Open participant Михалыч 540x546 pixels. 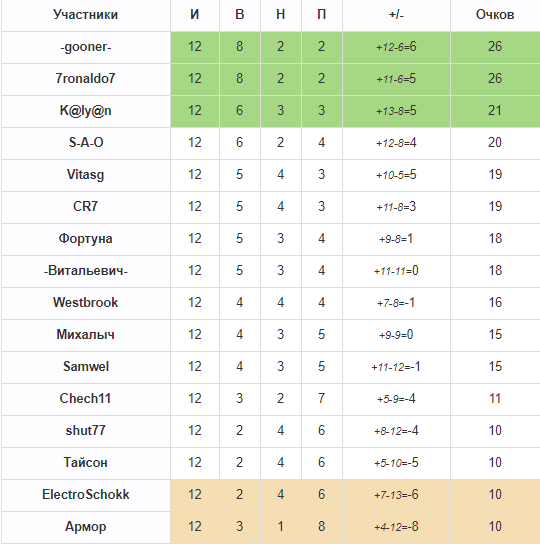click(86, 335)
